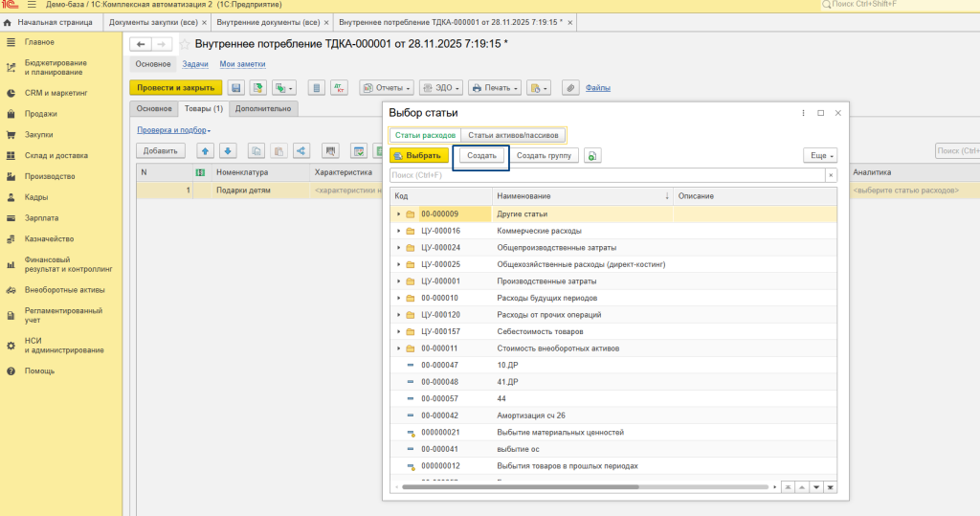Add document to favorites with star icon

185,44
